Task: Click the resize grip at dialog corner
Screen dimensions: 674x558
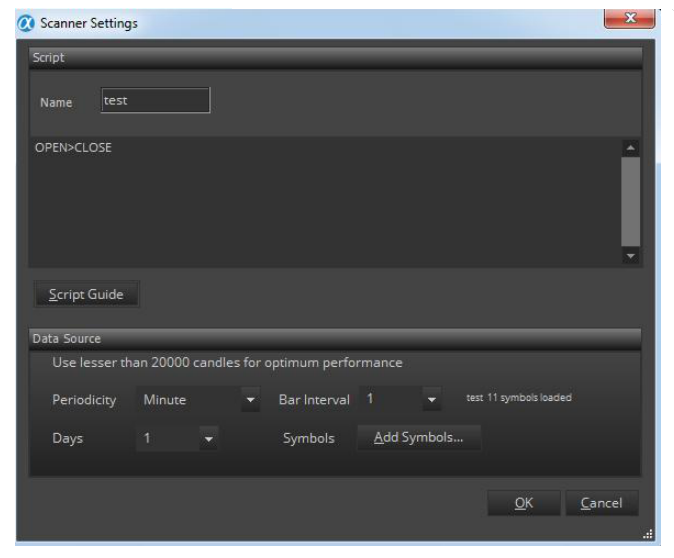Action: (646, 534)
